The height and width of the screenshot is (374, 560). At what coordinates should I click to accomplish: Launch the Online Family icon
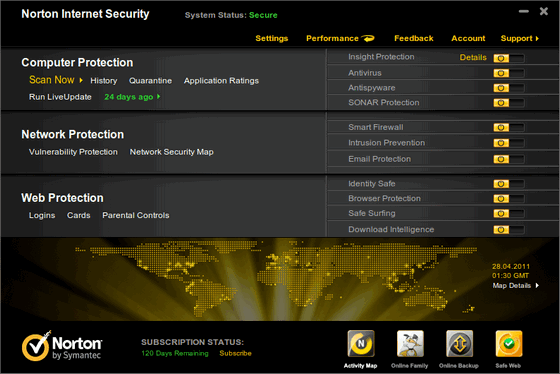[410, 344]
